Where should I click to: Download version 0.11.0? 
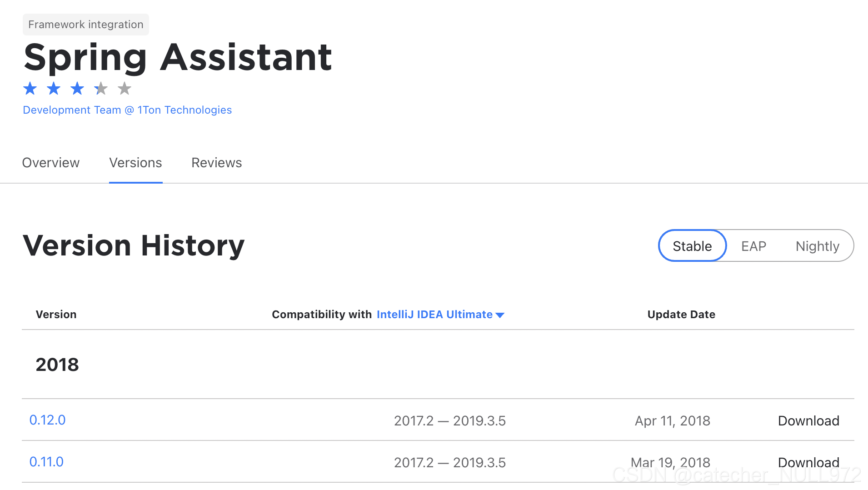click(x=808, y=462)
